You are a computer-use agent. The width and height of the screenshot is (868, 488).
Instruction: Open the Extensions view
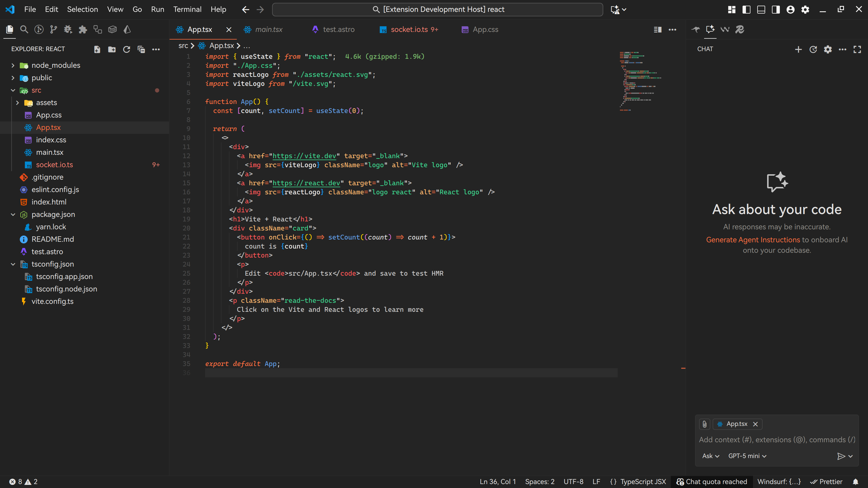point(83,29)
